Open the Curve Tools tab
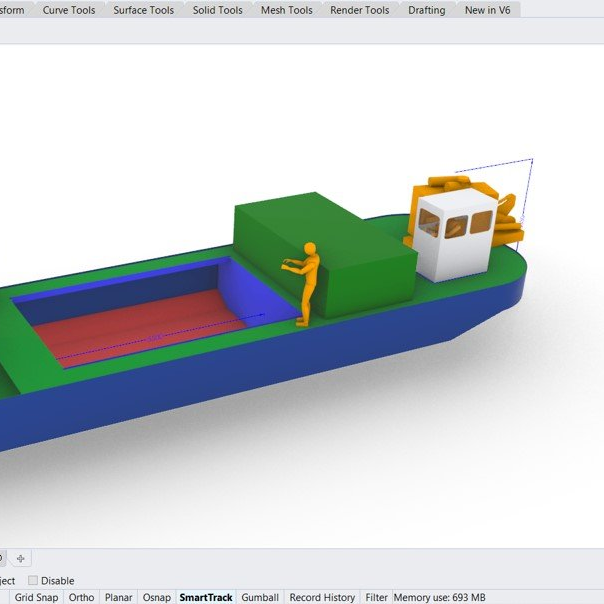 click(69, 10)
